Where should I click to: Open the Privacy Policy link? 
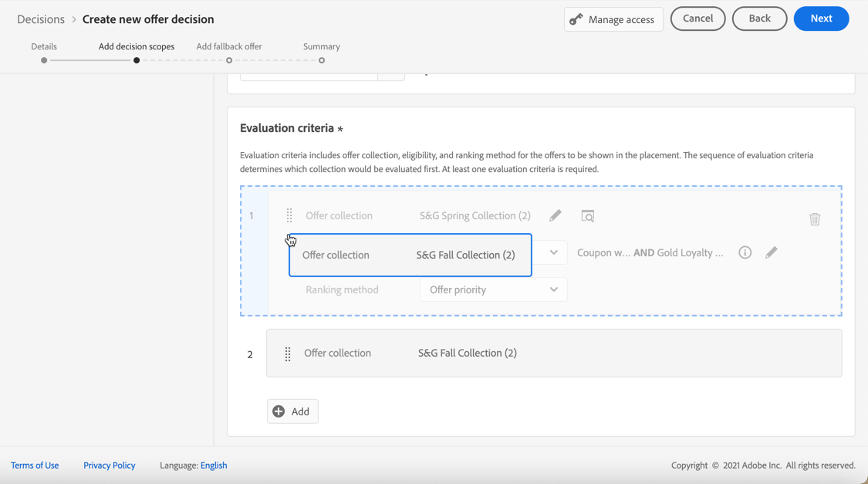coord(110,465)
